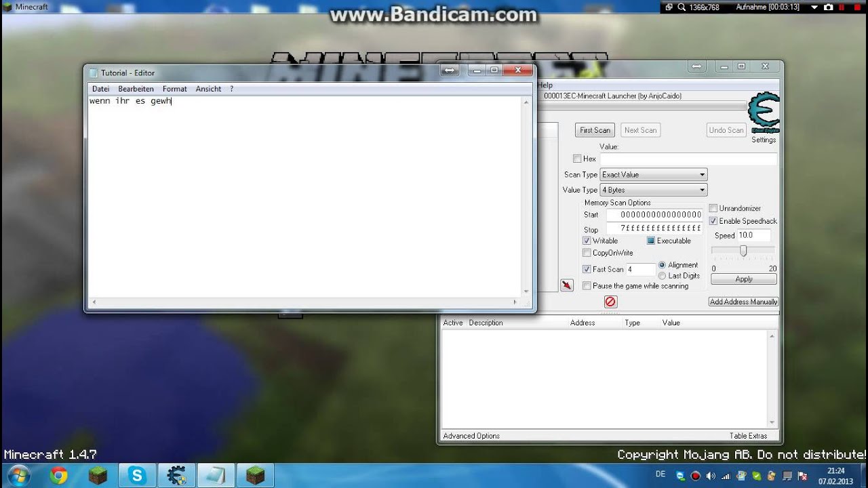Open Skype from taskbar
The image size is (868, 488).
(x=137, y=476)
